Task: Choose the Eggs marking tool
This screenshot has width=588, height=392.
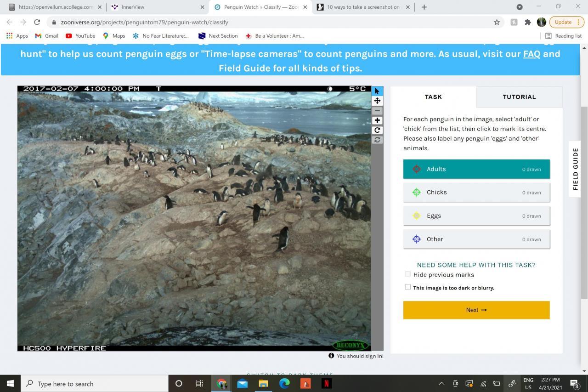Action: pos(476,216)
